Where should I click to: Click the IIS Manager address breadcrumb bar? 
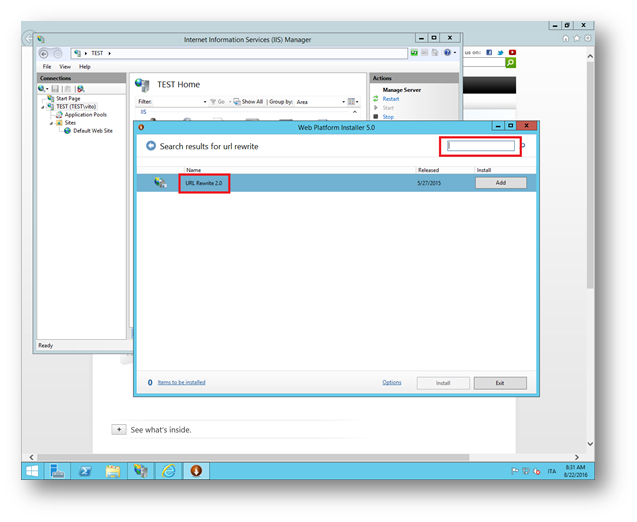(x=239, y=53)
